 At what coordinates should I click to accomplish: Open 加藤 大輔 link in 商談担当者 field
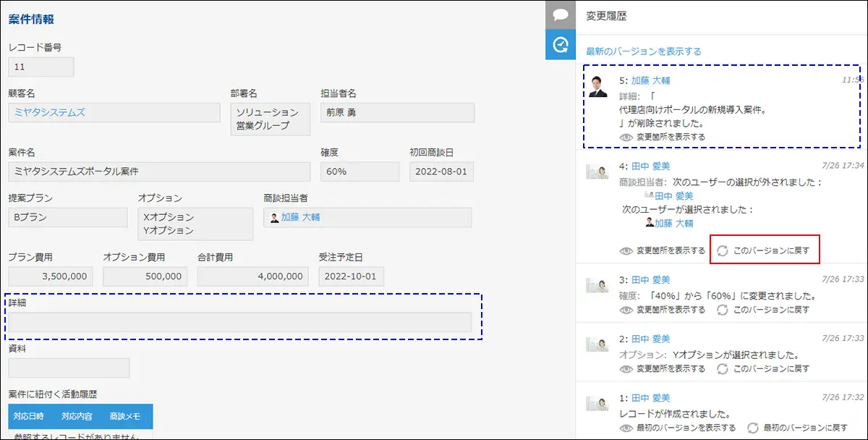coord(300,216)
